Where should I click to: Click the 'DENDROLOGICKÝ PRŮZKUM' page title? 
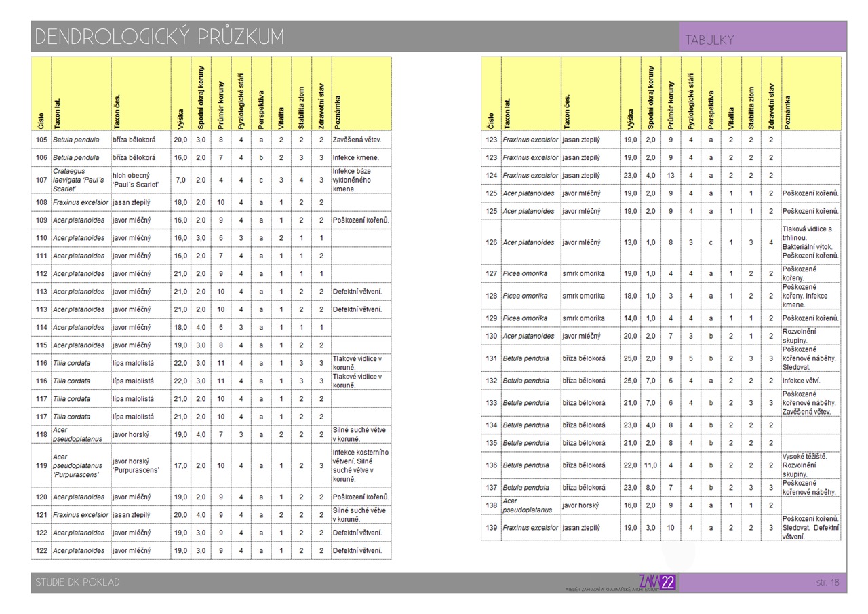[x=159, y=37]
